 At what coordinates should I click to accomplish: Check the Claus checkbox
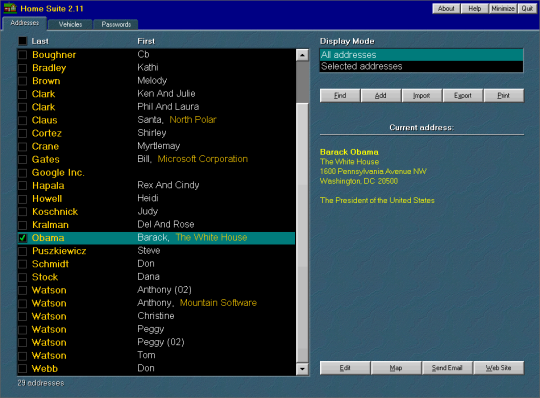22,120
